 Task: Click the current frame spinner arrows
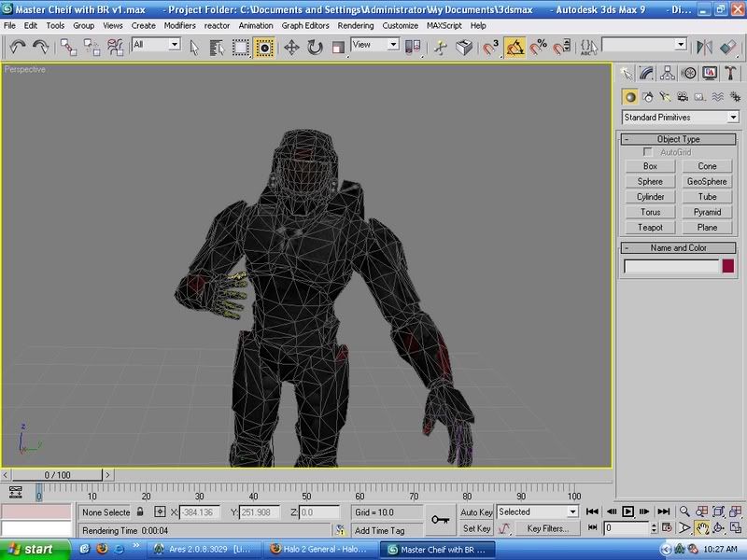654,527
